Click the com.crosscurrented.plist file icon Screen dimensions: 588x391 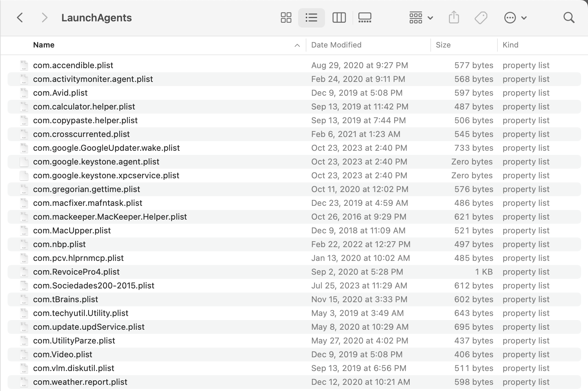coord(24,134)
